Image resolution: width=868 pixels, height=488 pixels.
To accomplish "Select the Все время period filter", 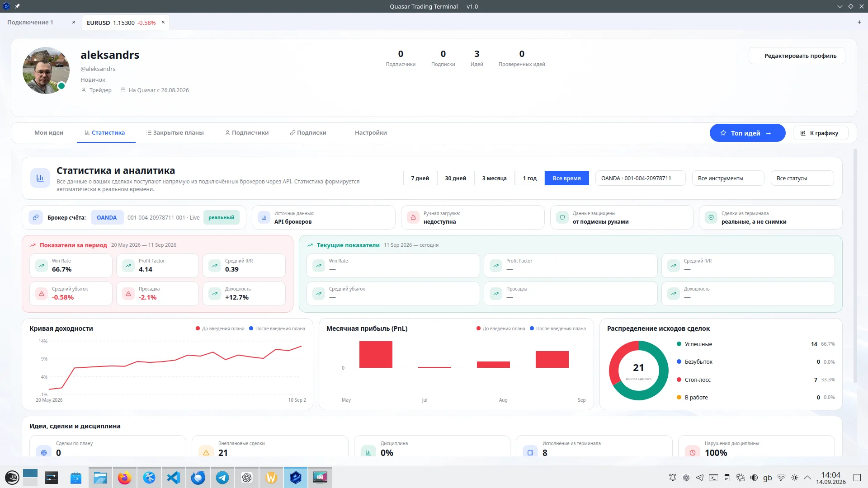I will point(567,178).
